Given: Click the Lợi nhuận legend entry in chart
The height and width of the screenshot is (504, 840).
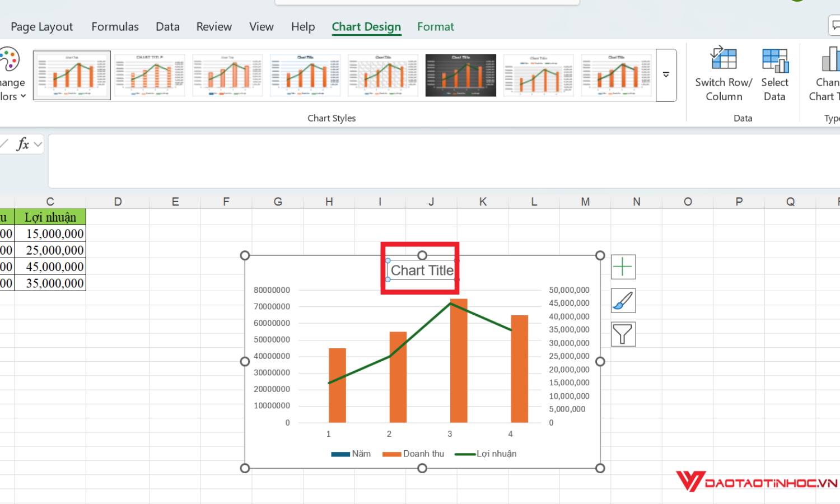Looking at the screenshot, I should (486, 454).
